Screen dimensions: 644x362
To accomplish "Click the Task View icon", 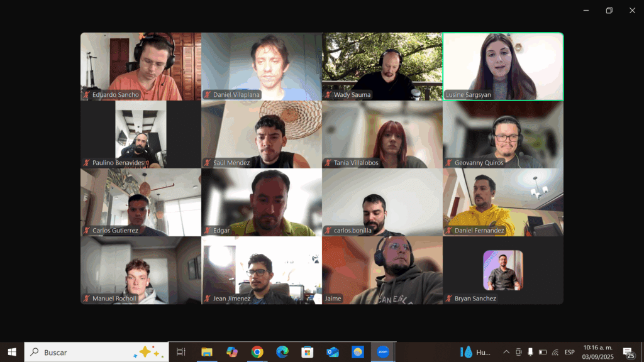I will point(181,352).
